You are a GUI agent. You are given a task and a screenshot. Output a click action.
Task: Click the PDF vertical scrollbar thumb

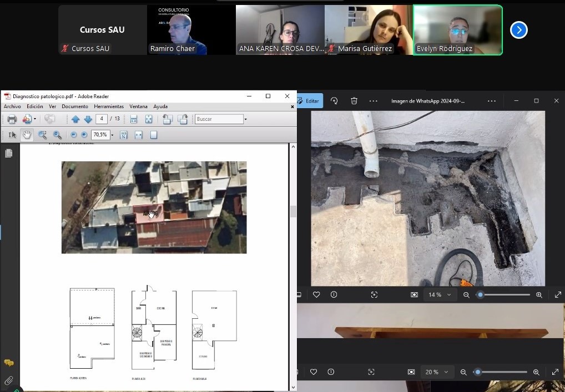tap(293, 212)
